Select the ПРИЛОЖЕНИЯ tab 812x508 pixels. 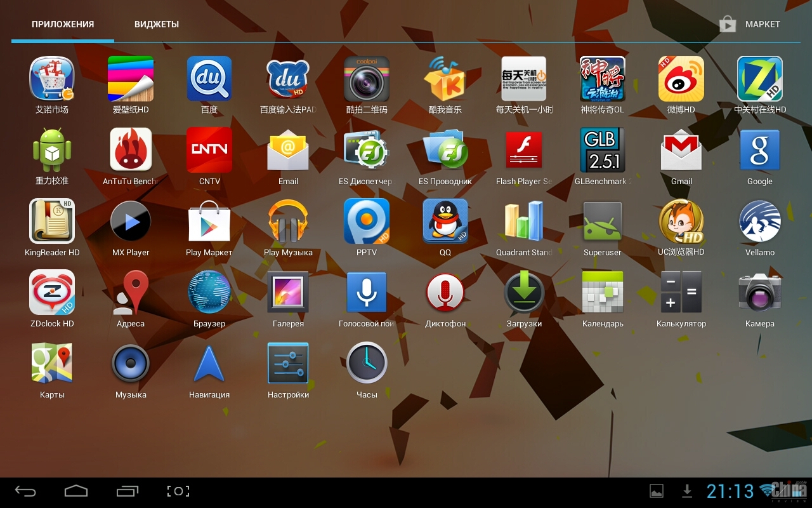[63, 24]
